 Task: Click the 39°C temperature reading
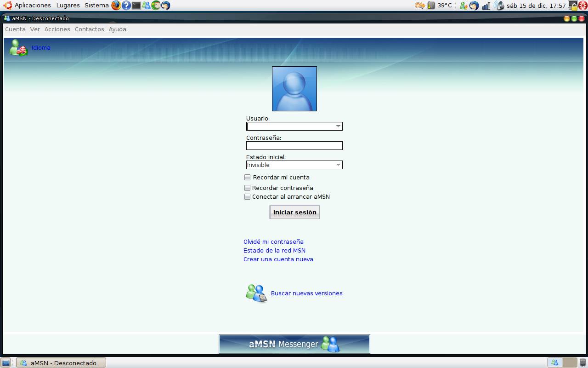click(445, 6)
